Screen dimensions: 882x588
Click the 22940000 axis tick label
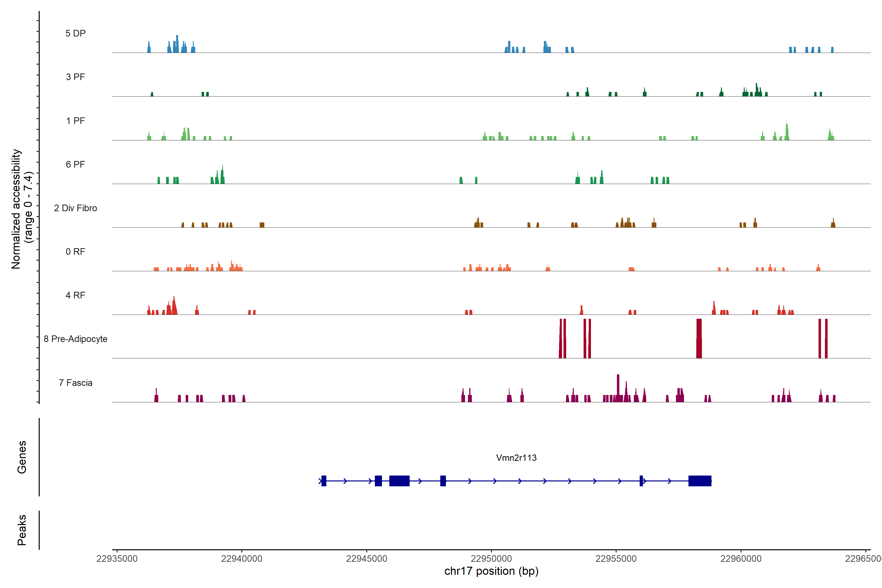[x=242, y=558]
